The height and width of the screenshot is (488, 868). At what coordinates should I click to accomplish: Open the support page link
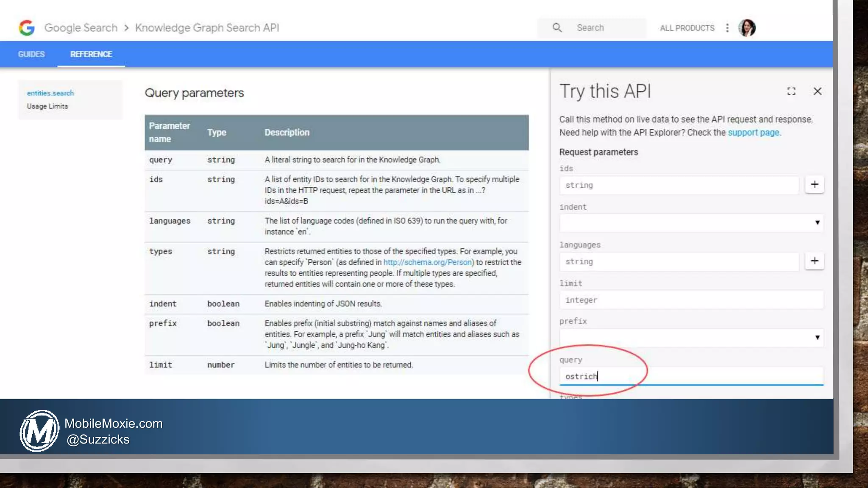click(x=754, y=133)
